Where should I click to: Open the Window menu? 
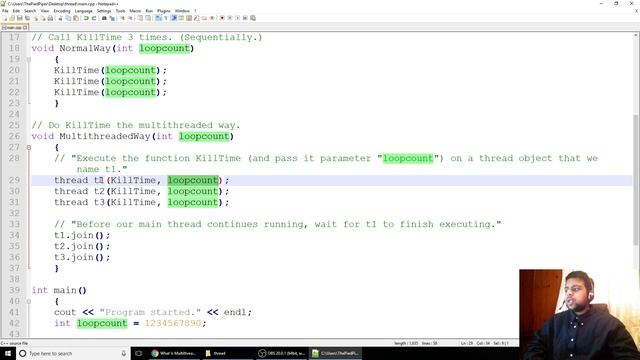(182, 11)
